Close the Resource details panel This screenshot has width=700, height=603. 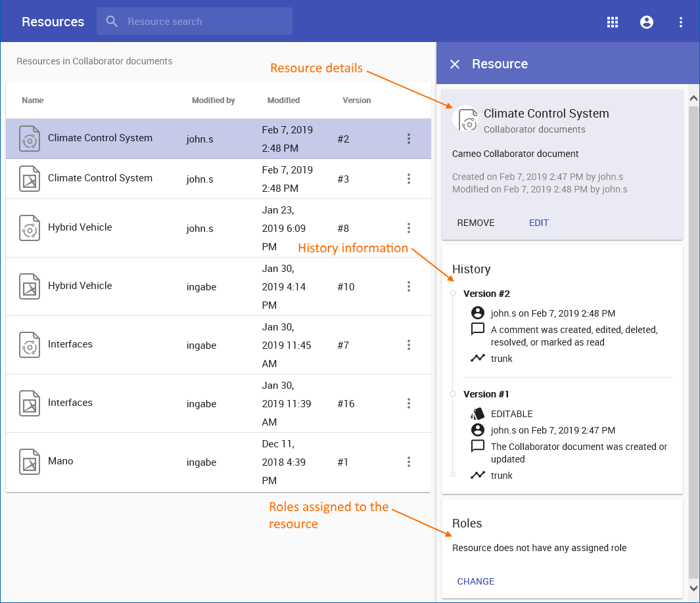click(455, 64)
